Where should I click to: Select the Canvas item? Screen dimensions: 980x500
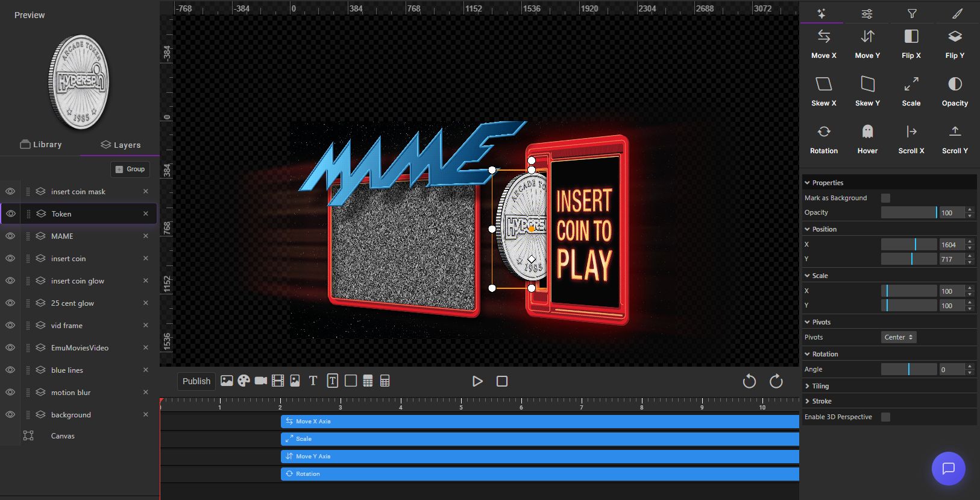(63, 435)
